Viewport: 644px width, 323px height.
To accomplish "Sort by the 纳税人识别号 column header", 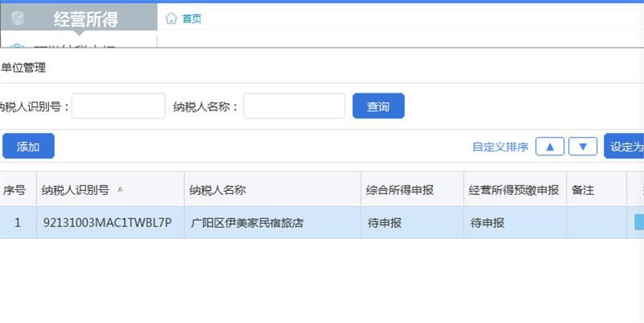I will point(75,190).
